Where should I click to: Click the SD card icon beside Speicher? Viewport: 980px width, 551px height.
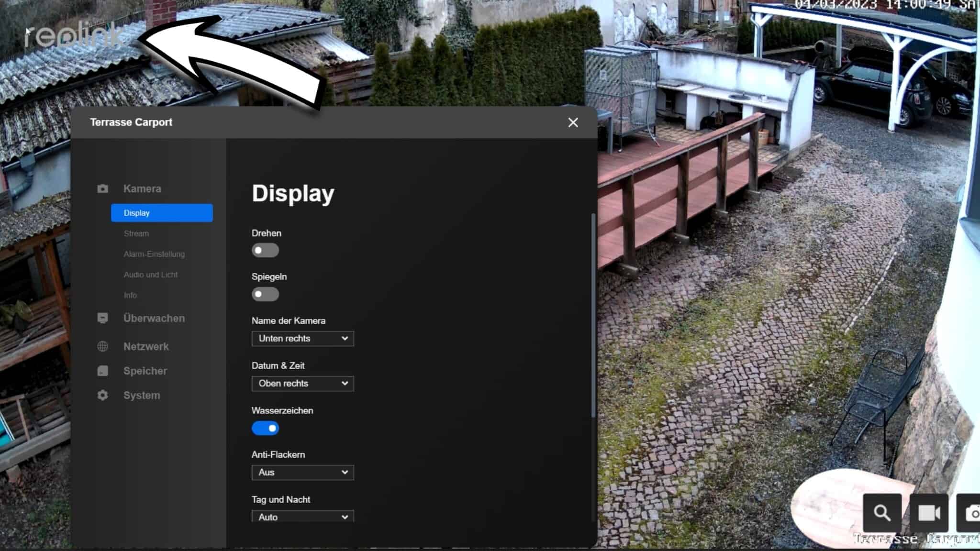pyautogui.click(x=102, y=371)
